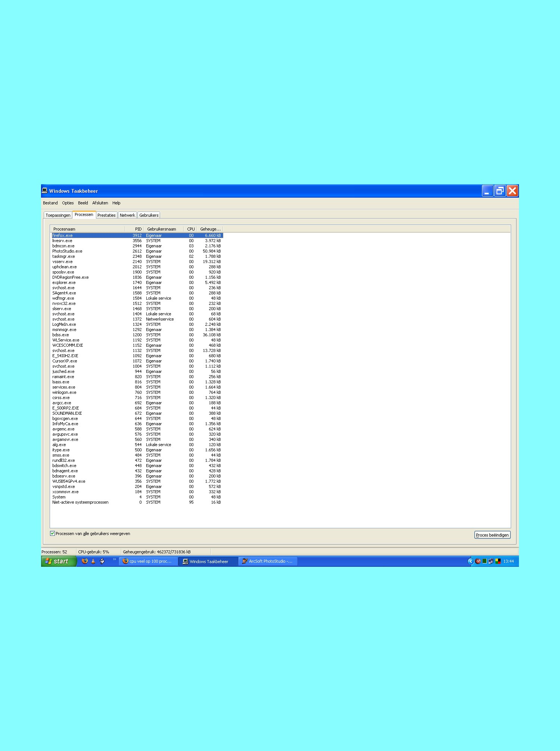Image resolution: width=560 pixels, height=751 pixels.
Task: Open the Help menu
Action: [116, 203]
